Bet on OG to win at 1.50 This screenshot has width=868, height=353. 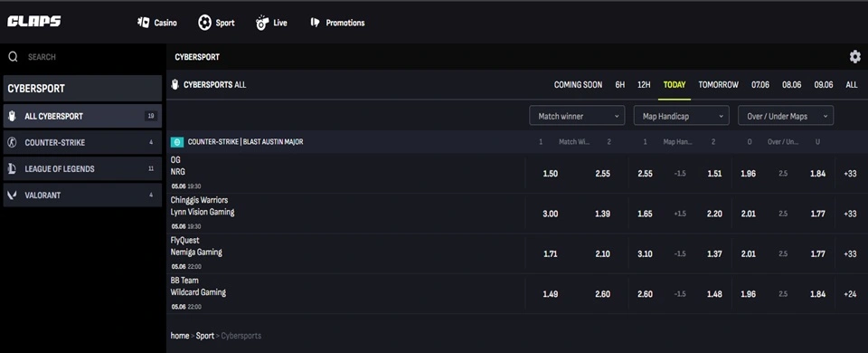click(x=551, y=174)
